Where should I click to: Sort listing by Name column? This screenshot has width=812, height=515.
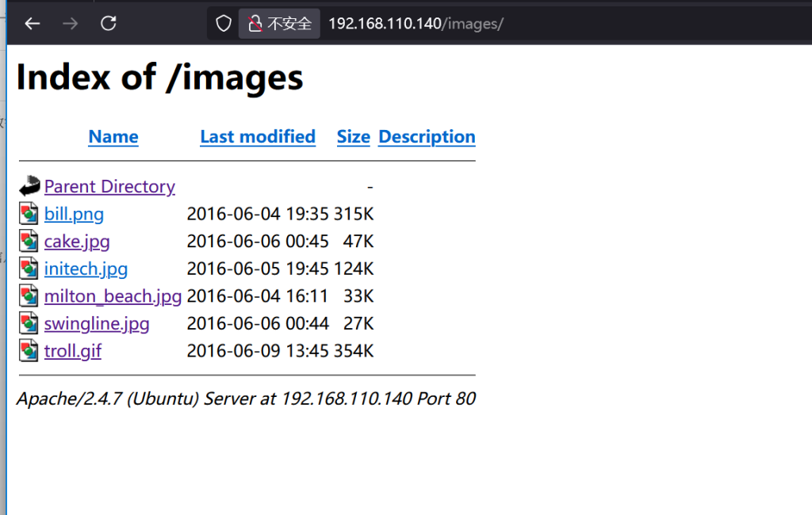point(113,137)
